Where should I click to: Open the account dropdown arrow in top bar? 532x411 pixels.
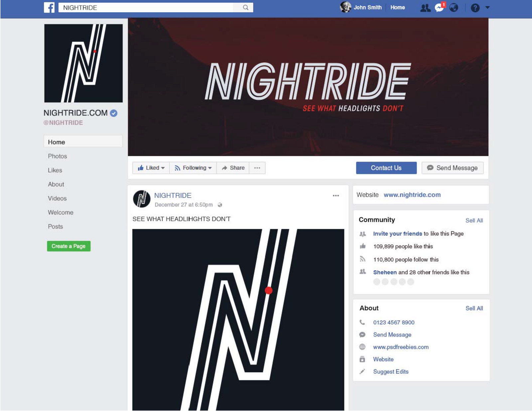coord(487,7)
